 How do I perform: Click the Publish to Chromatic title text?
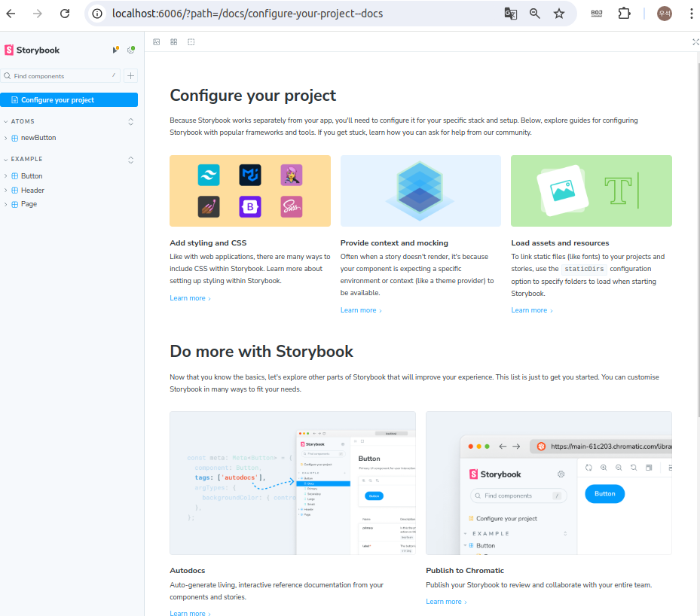465,571
